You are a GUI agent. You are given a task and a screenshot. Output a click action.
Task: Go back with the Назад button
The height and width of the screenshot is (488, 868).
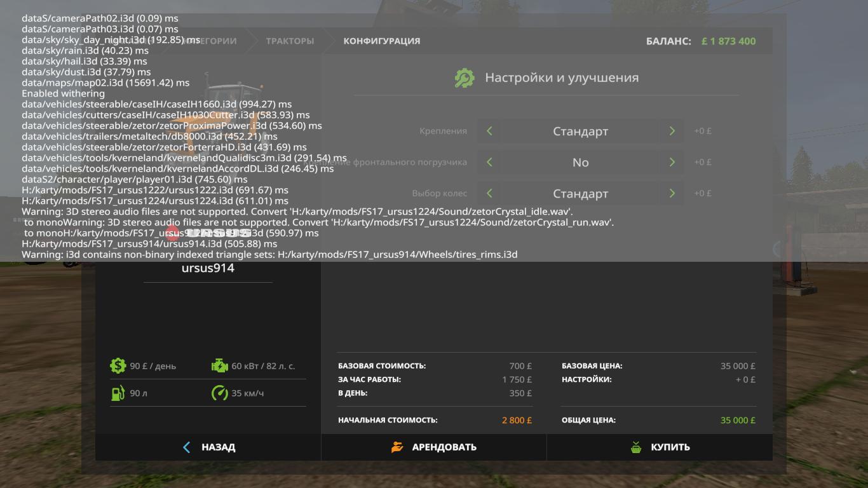208,447
